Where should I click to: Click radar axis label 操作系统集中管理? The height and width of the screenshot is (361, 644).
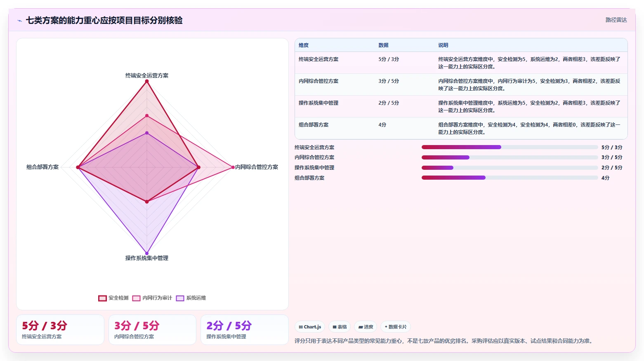[147, 258]
